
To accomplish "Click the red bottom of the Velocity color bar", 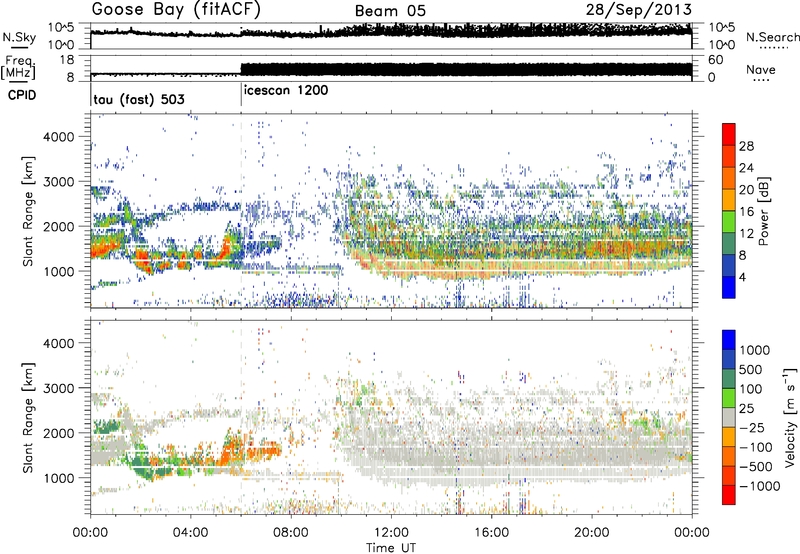I will 729,495.
